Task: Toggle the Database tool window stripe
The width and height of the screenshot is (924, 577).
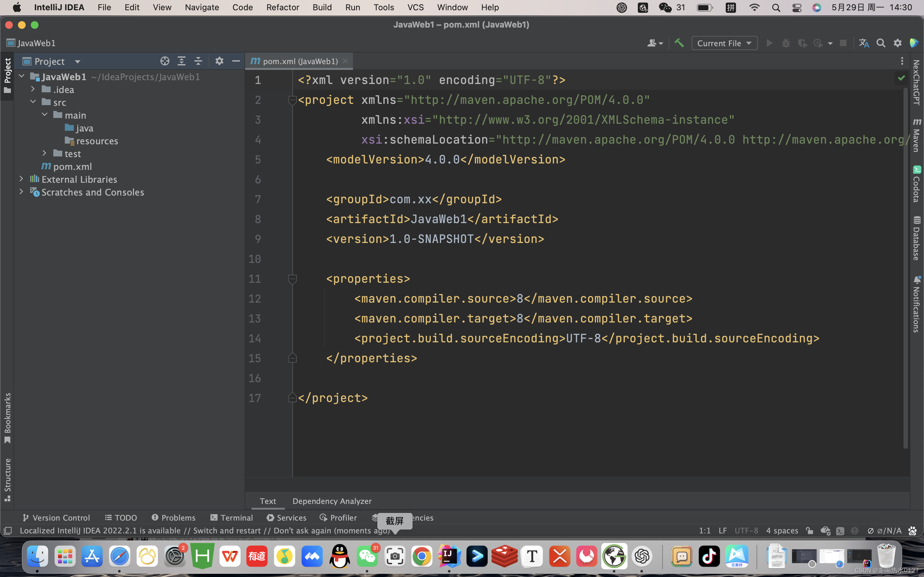Action: (x=916, y=238)
